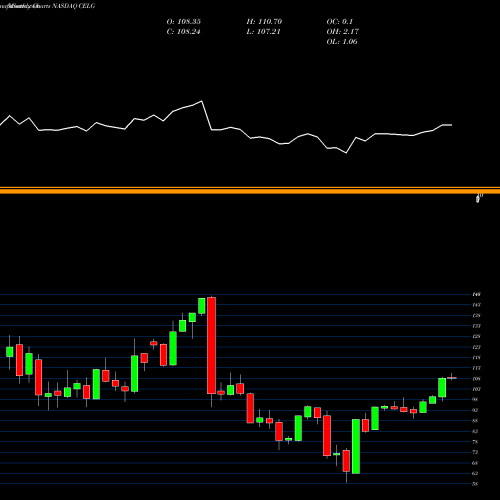Image resolution: width=500 pixels, height=500 pixels.
Task: Select the open value O: 108.35
Action: [x=184, y=22]
